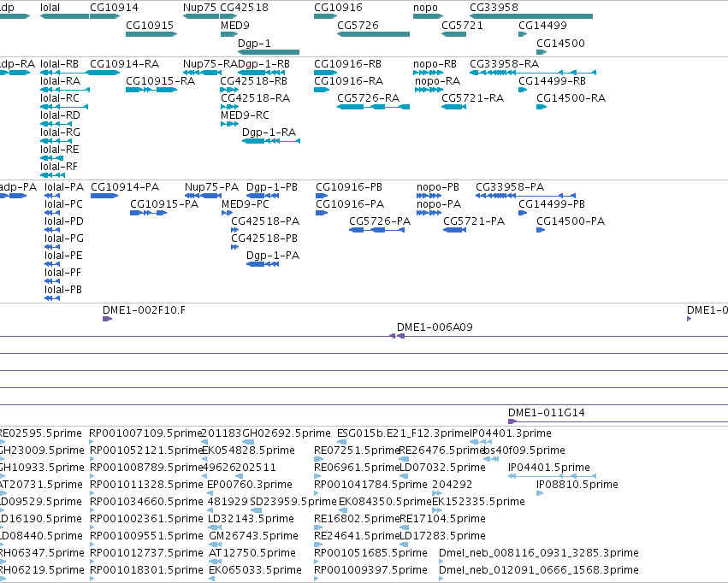Click the CG14499-PB protein label
This screenshot has height=583, width=728.
click(x=552, y=204)
